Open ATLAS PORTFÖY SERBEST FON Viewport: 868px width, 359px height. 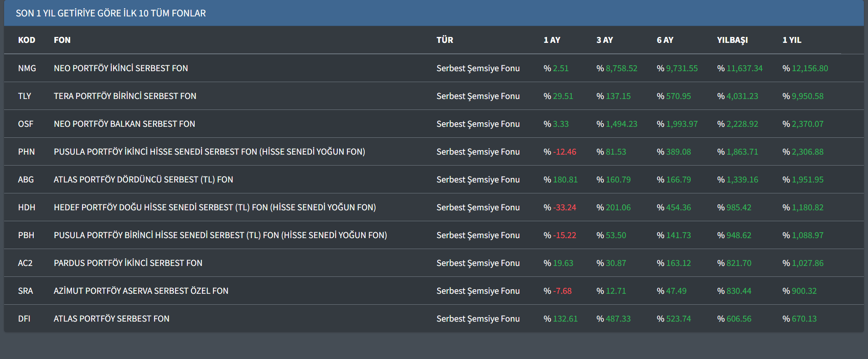112,319
